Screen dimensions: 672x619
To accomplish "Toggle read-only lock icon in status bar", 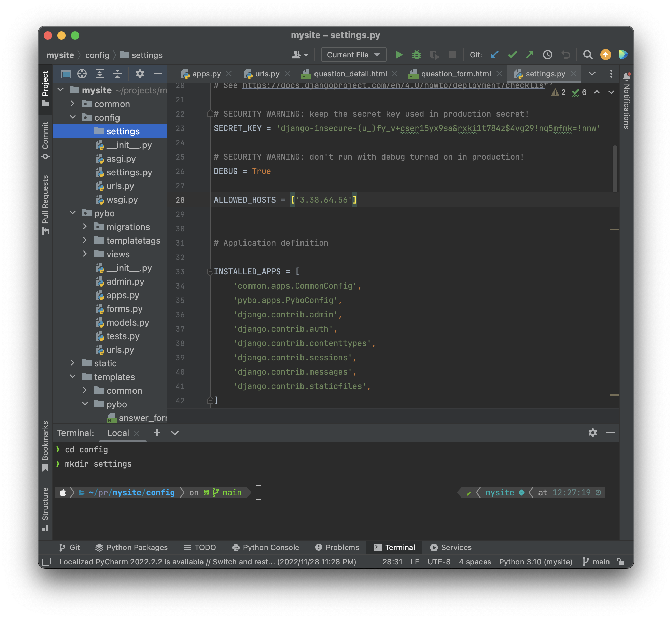I will [x=620, y=561].
